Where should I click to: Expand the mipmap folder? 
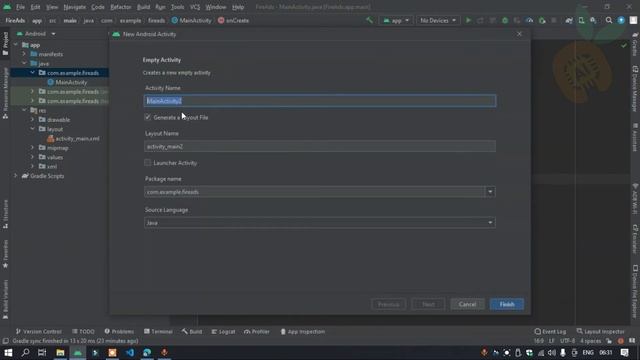coord(32,148)
